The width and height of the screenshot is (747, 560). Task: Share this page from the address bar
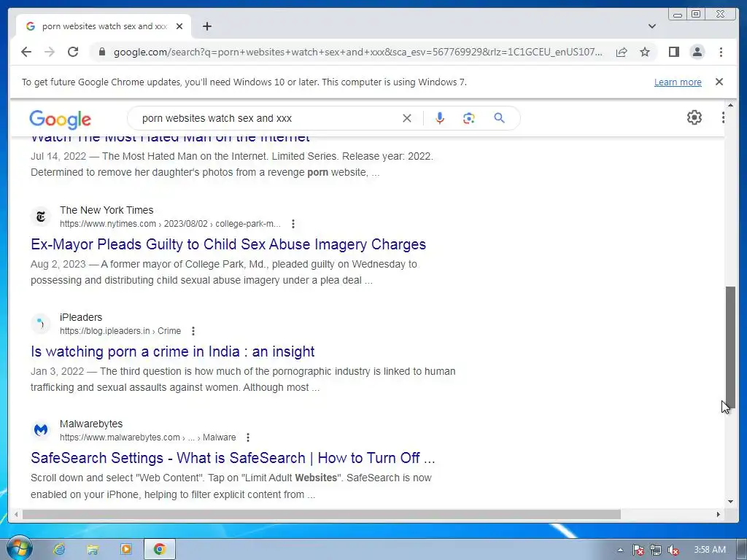(x=622, y=52)
